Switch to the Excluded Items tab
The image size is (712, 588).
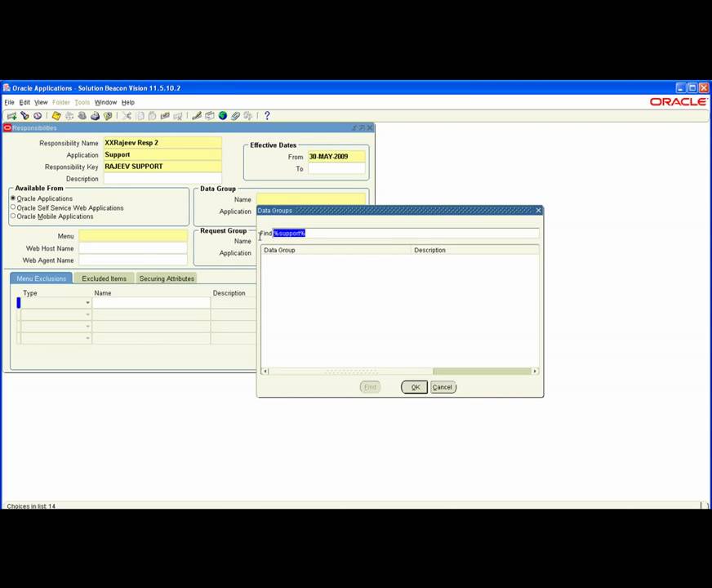[x=104, y=278]
